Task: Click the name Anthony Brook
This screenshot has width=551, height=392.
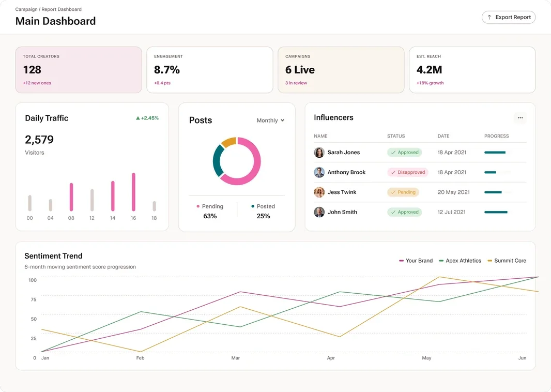Action: 346,172
